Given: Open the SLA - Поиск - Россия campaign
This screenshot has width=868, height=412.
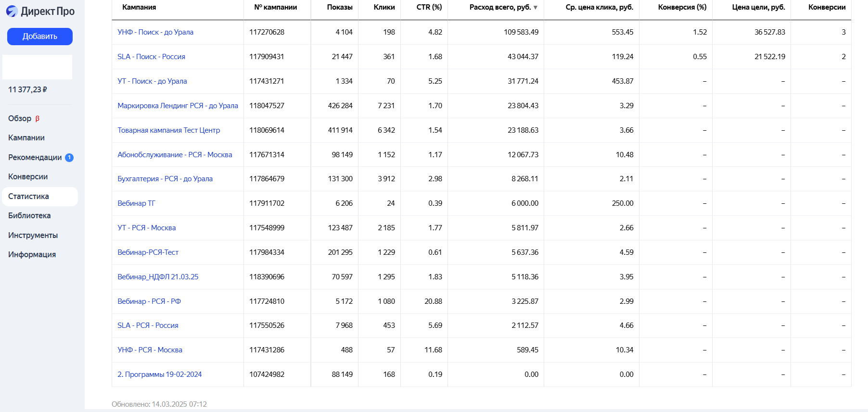Looking at the screenshot, I should 151,57.
